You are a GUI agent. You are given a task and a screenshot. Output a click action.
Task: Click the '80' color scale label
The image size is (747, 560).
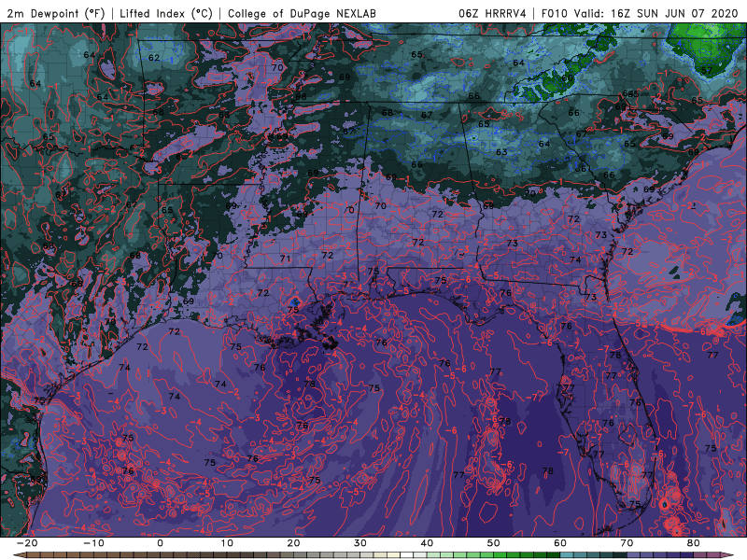(694, 543)
